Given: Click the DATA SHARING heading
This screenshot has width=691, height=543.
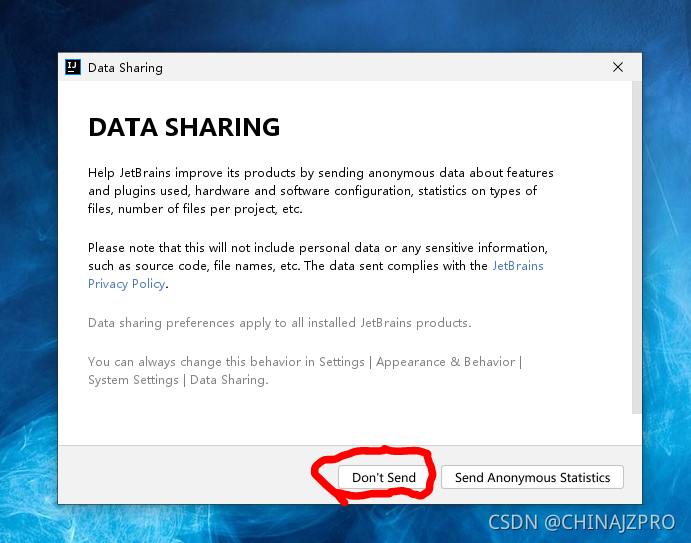Looking at the screenshot, I should pos(184,127).
